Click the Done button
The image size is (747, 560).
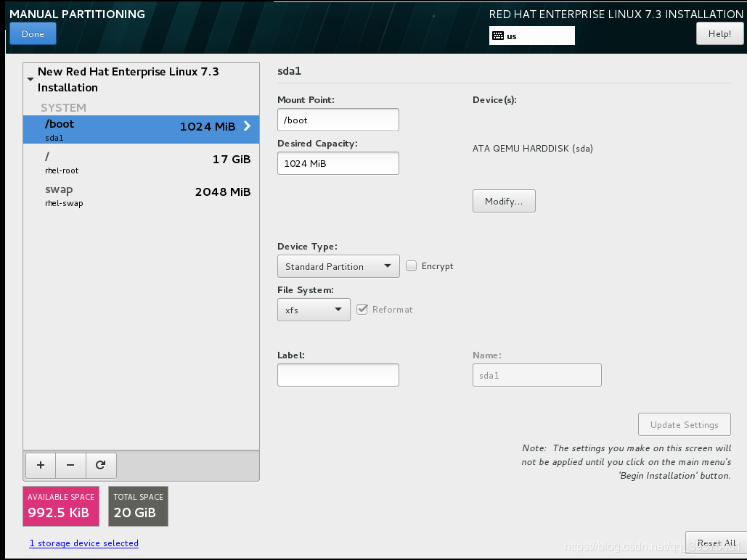tap(33, 34)
